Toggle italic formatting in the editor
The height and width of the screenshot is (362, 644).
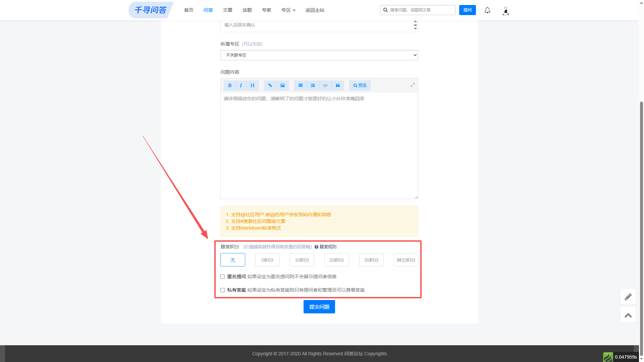pos(241,85)
